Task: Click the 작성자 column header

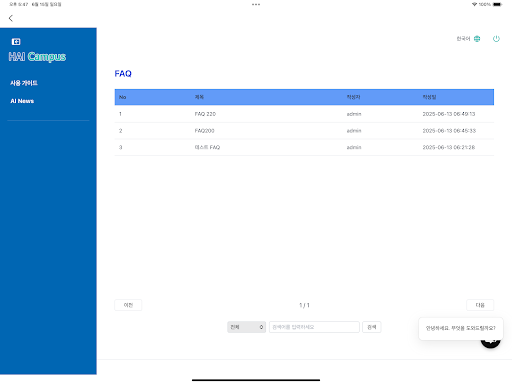Action: [x=353, y=97]
